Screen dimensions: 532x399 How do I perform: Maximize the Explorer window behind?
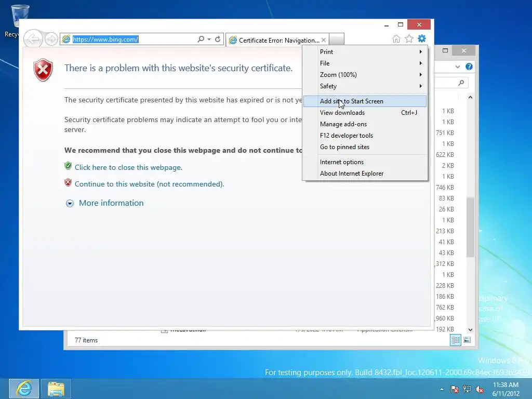[445, 50]
